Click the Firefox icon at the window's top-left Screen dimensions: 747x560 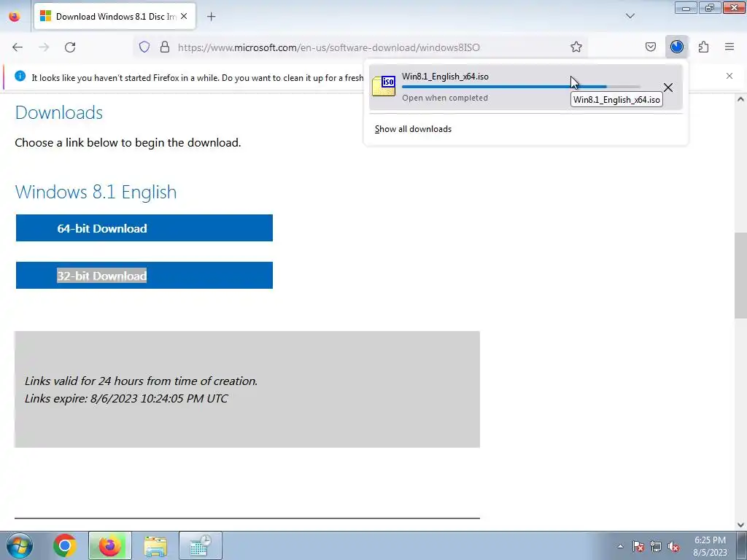click(15, 16)
